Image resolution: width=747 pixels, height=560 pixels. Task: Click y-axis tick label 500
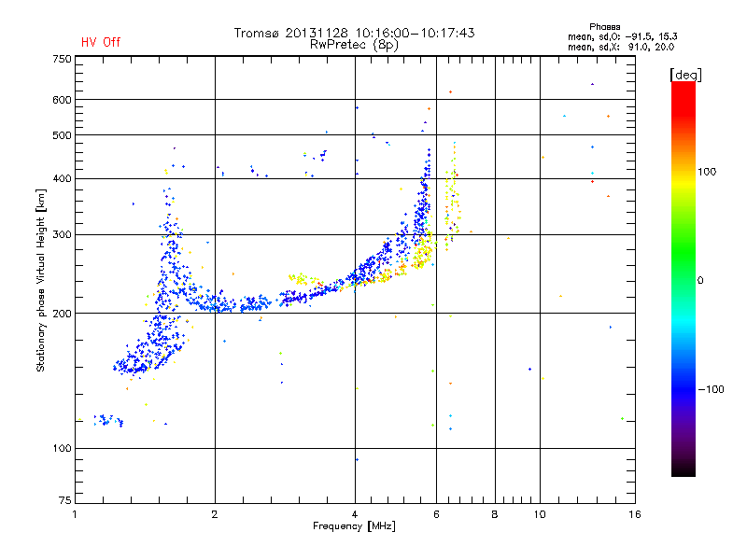[62, 135]
